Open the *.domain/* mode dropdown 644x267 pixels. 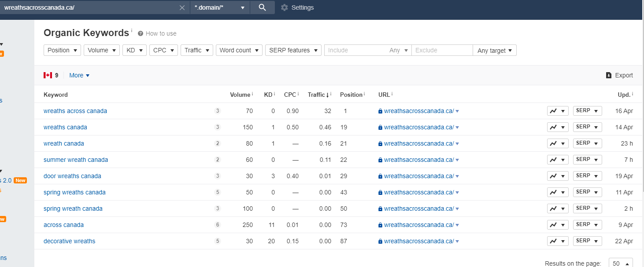tap(220, 7)
